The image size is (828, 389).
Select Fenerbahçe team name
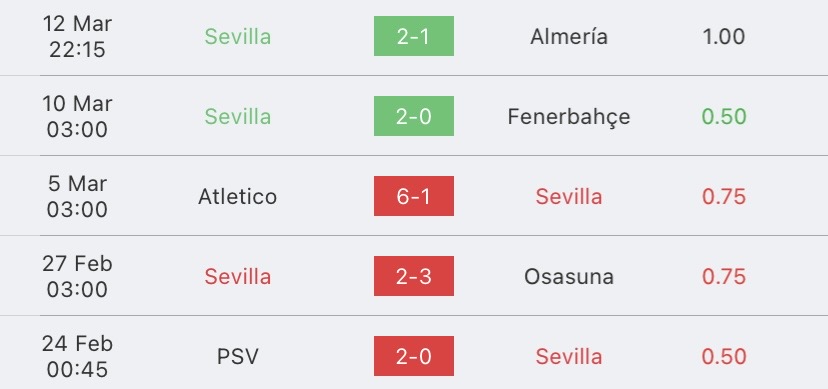569,117
